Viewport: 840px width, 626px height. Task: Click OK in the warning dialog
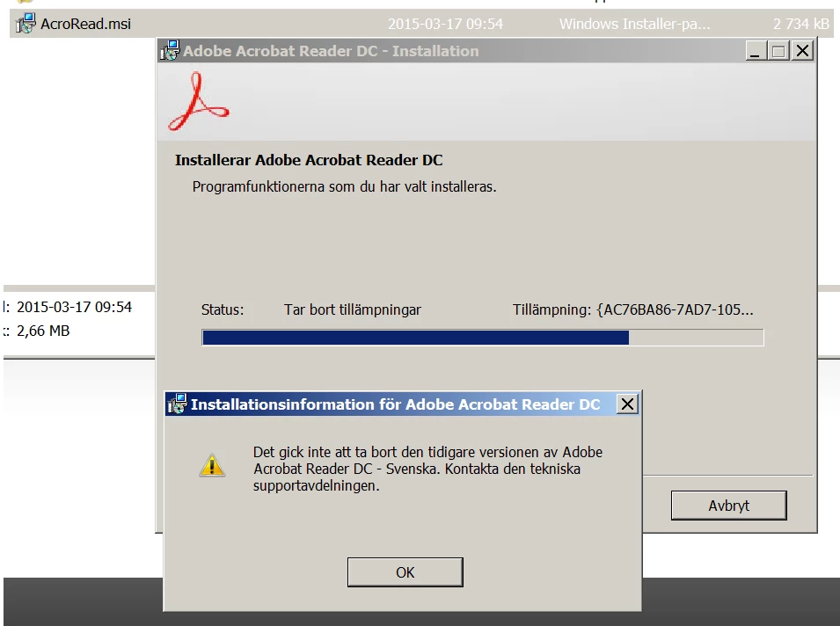(x=405, y=572)
